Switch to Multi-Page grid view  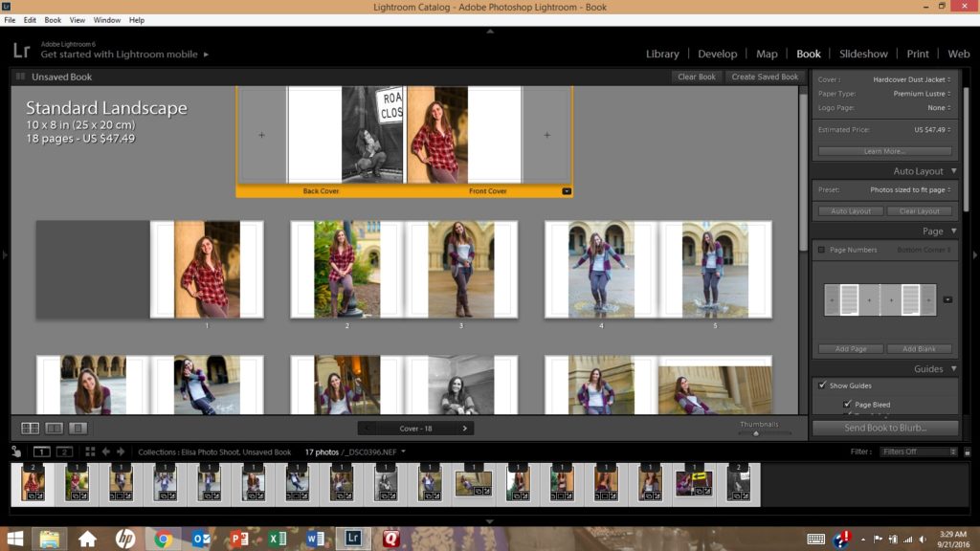(x=30, y=428)
